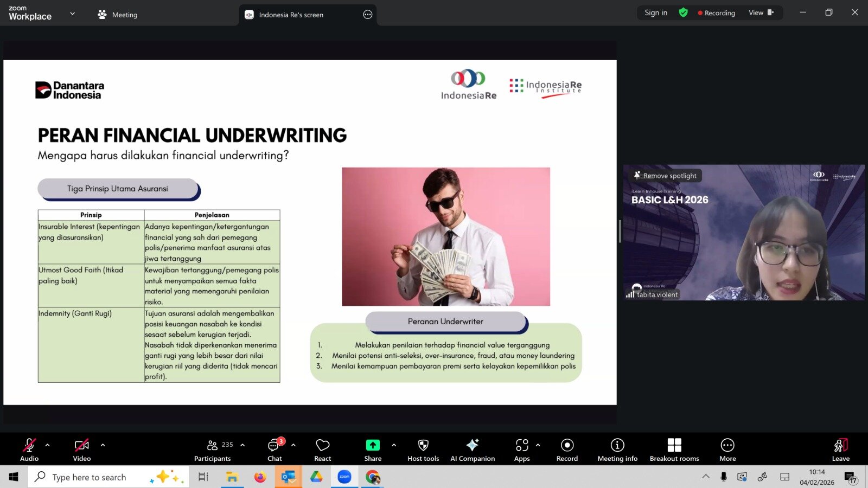The image size is (868, 488).
Task: Click Remove spotlight on video
Action: (x=666, y=176)
